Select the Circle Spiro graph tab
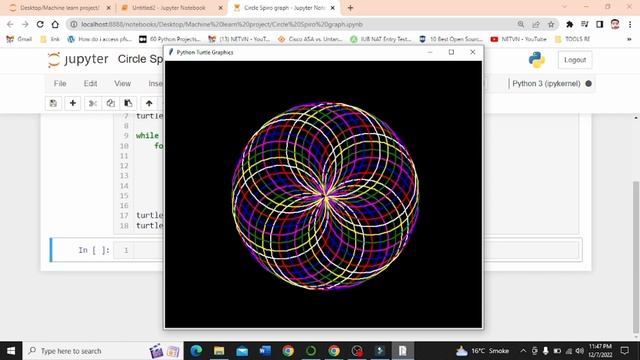 (284, 8)
